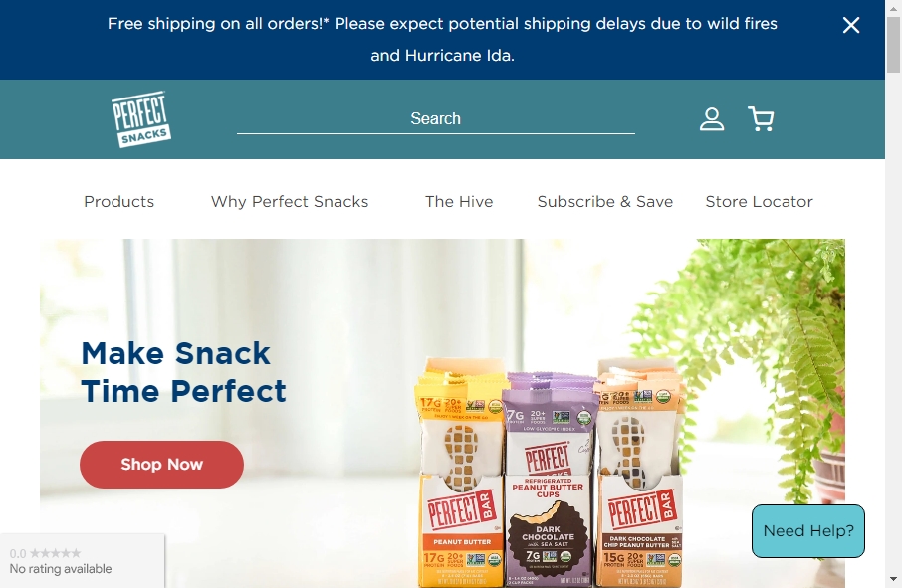Viewport: 902px width, 588px height.
Task: Click the No rating available text
Action: coord(61,569)
